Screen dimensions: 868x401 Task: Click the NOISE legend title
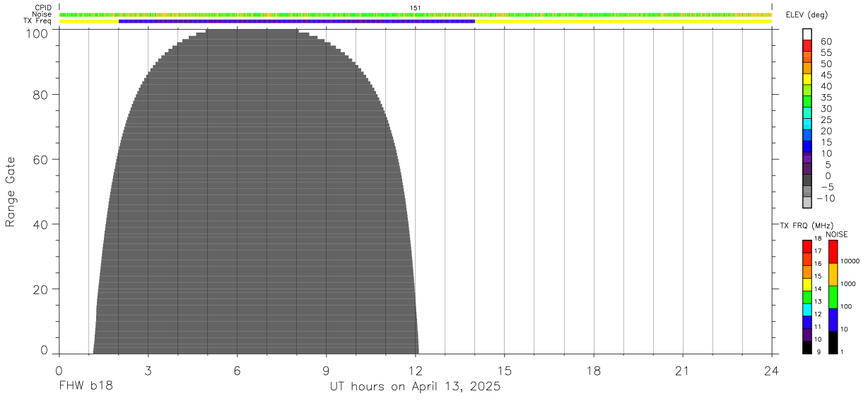837,234
